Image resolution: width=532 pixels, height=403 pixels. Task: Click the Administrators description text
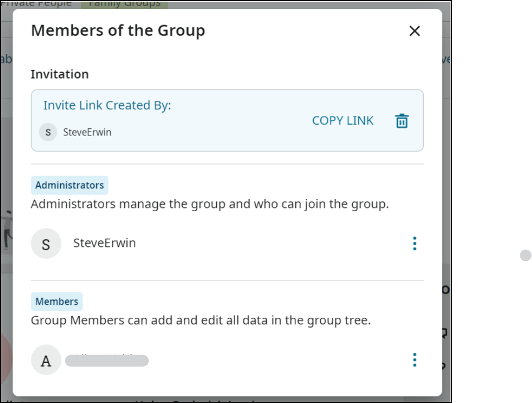209,204
